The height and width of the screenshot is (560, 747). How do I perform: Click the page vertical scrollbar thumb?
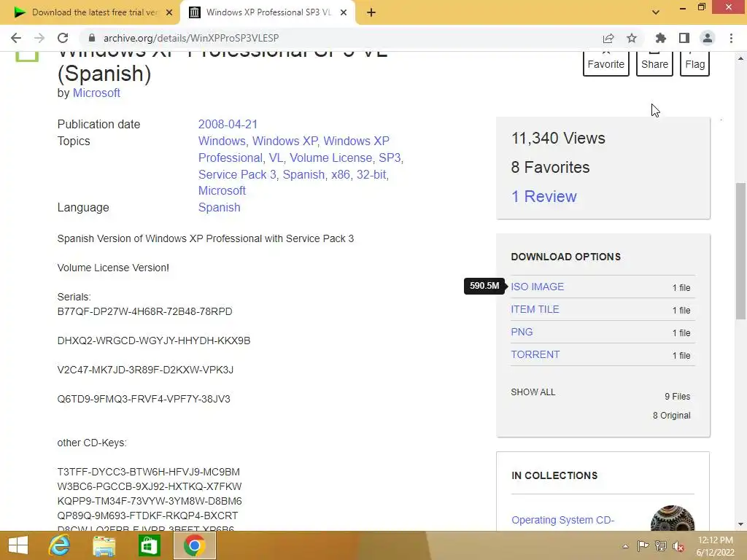click(740, 251)
